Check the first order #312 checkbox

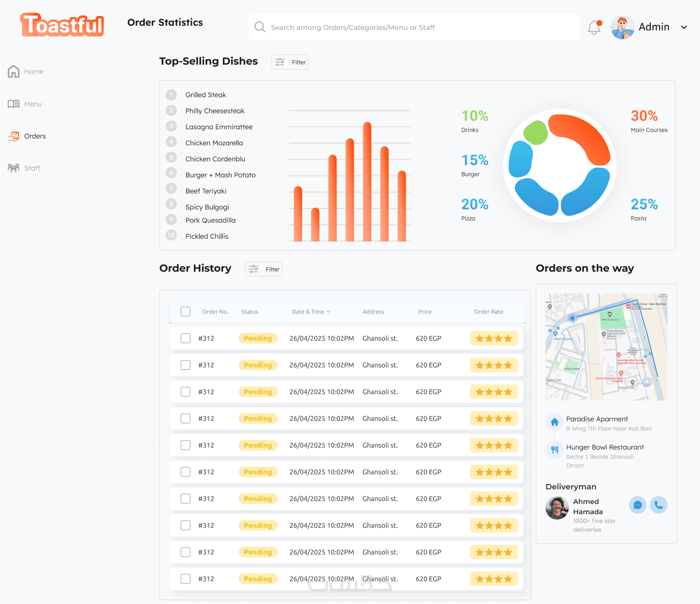point(186,338)
